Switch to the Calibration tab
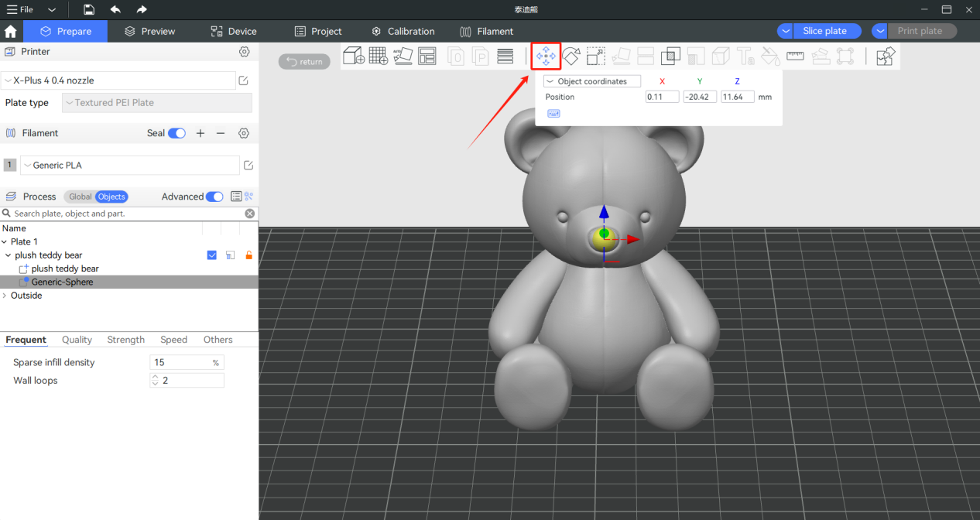Viewport: 980px width, 520px height. (x=403, y=31)
